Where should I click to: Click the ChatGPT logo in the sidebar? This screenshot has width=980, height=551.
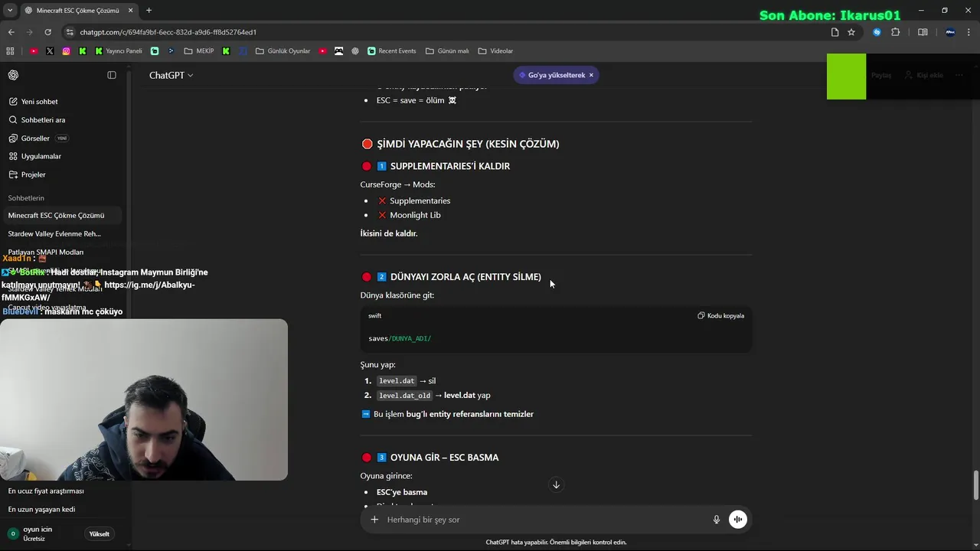tap(14, 75)
